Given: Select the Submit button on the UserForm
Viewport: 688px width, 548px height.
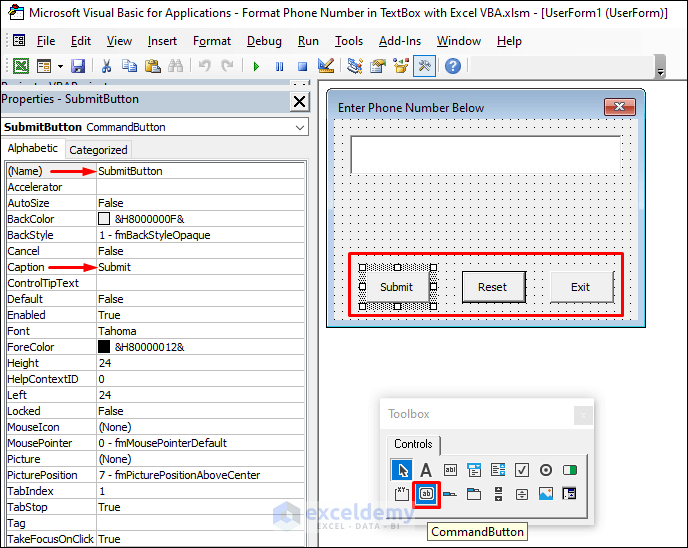Looking at the screenshot, I should tap(397, 287).
